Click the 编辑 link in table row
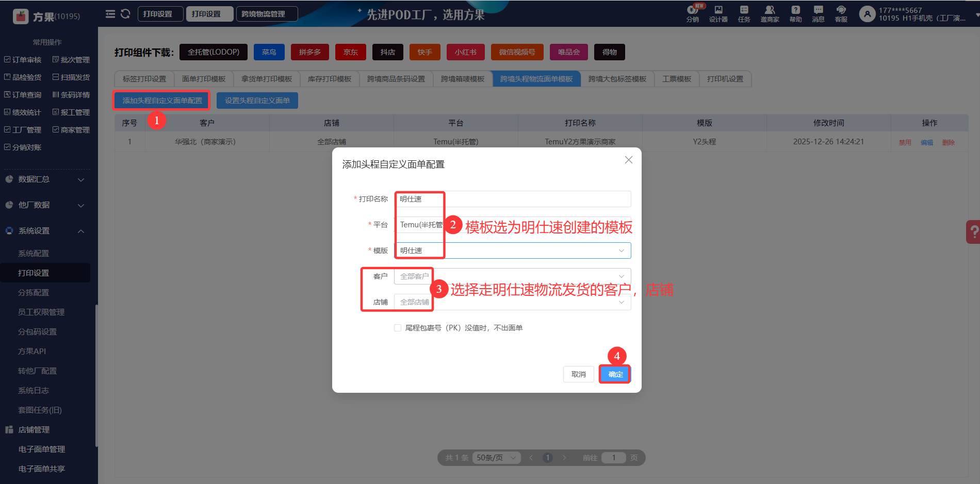980x484 pixels. (927, 142)
